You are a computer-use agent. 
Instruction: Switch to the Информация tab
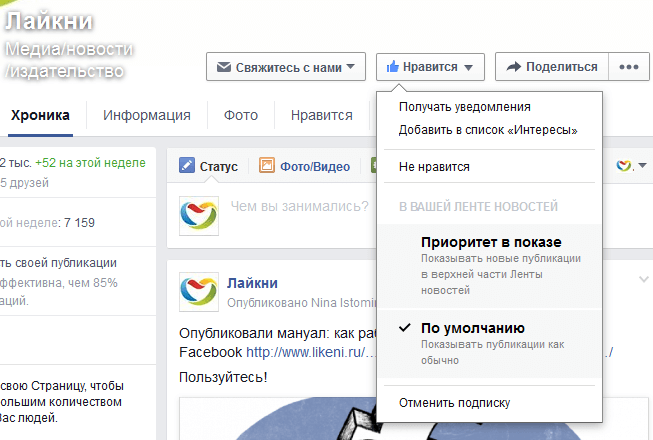[146, 115]
